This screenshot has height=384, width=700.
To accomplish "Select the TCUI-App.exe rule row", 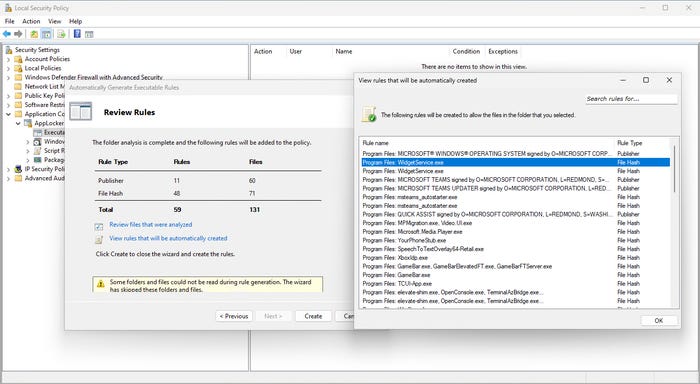I will pos(516,284).
